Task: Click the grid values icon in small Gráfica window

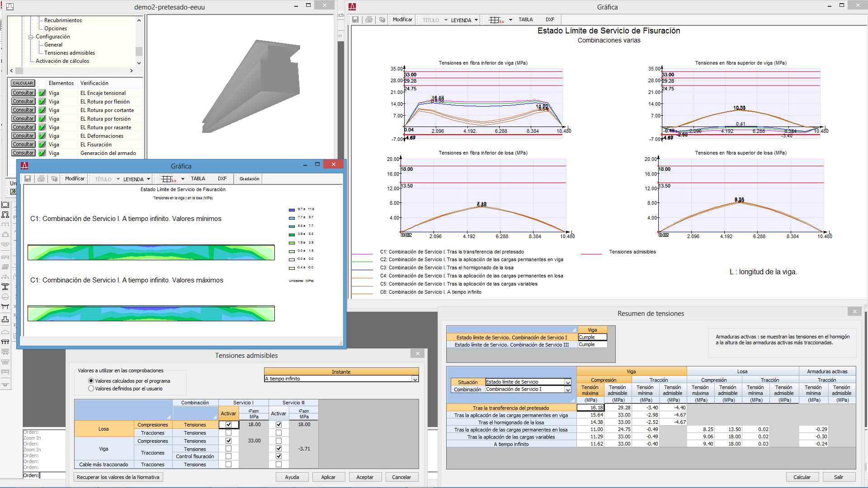Action: tap(168, 179)
